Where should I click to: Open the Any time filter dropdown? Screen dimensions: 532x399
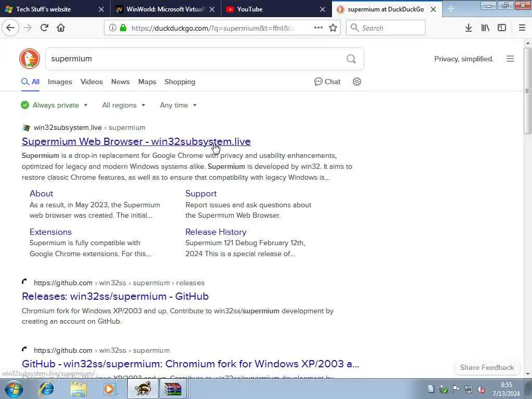(178, 105)
